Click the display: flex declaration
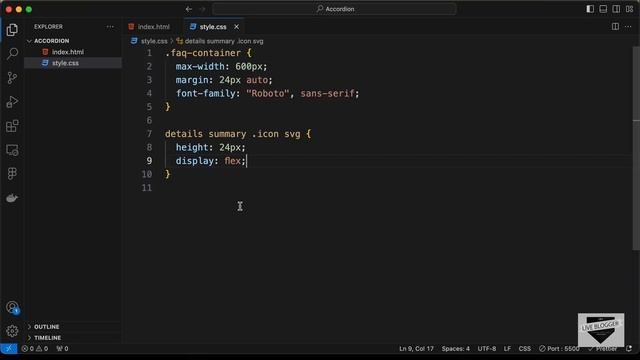 [211, 161]
